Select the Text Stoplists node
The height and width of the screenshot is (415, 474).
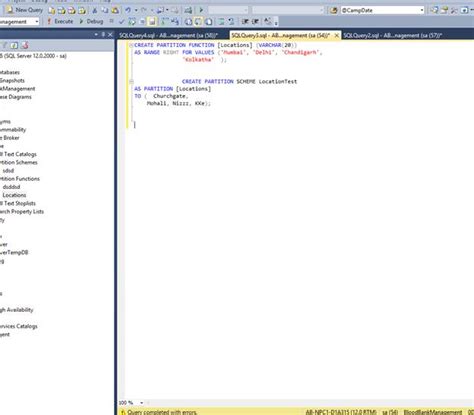18,203
